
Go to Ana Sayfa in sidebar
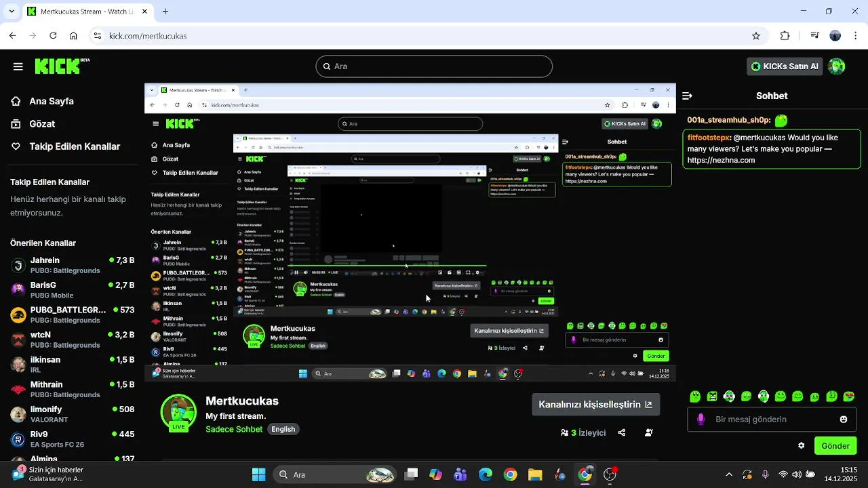pyautogui.click(x=51, y=101)
